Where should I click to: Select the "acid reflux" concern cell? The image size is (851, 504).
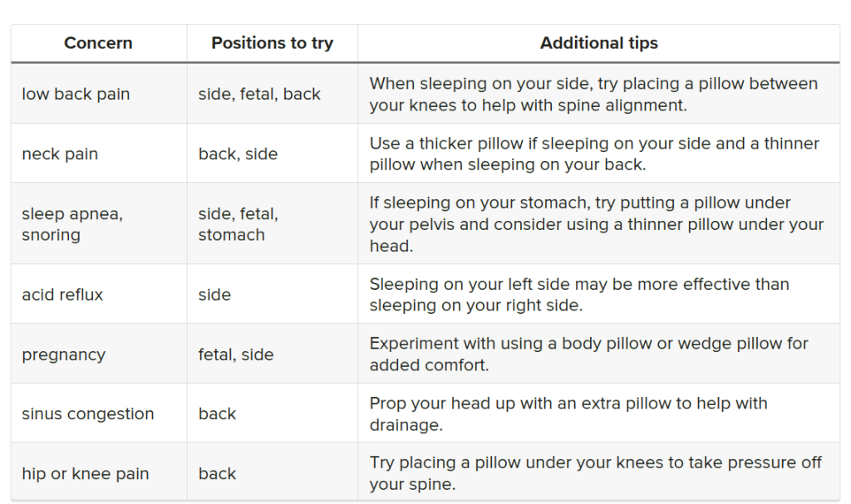click(x=62, y=295)
